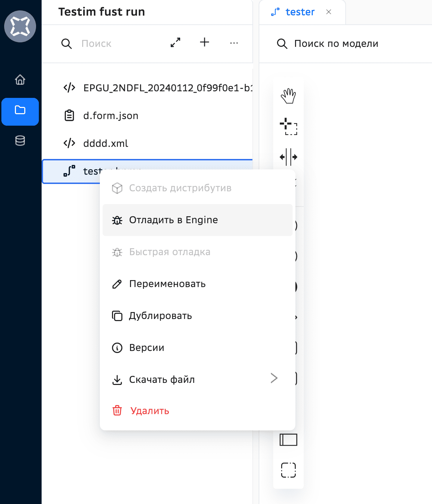Add a new file with plus icon
This screenshot has height=504, width=432.
point(205,42)
